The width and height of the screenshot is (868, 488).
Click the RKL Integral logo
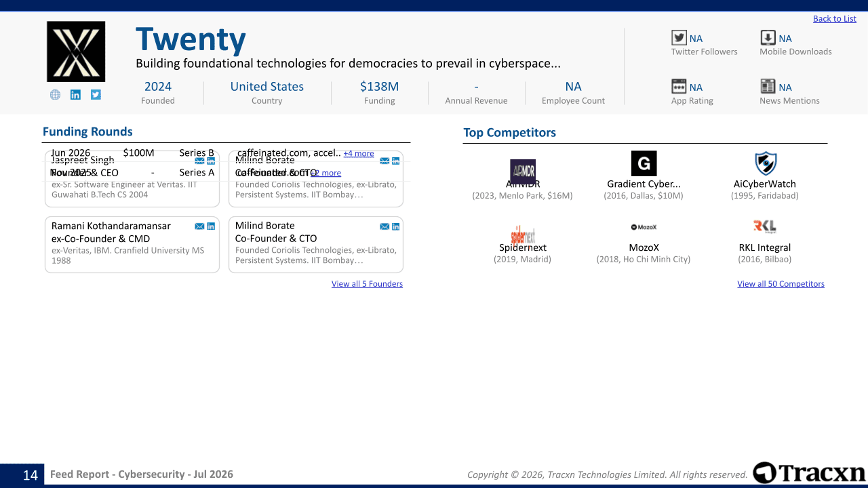(x=765, y=226)
